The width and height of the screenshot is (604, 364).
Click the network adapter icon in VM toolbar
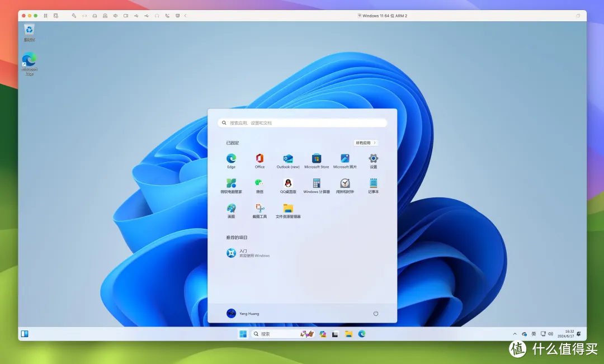[84, 16]
